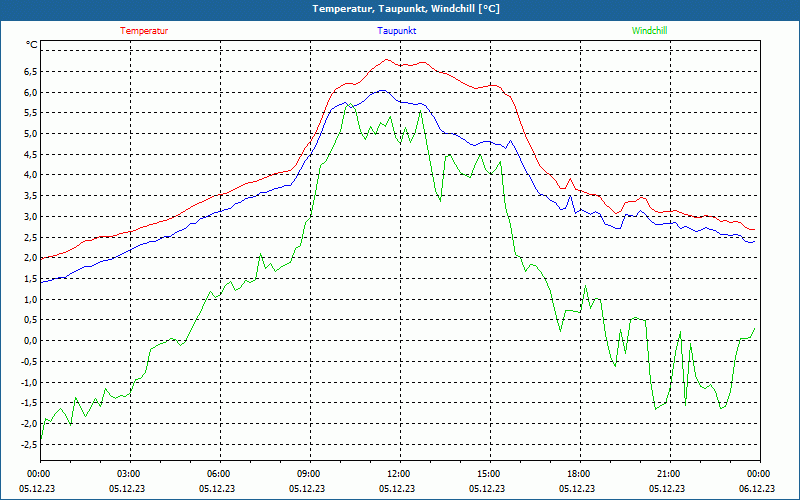Click the 6,5 y-axis value

click(31, 71)
